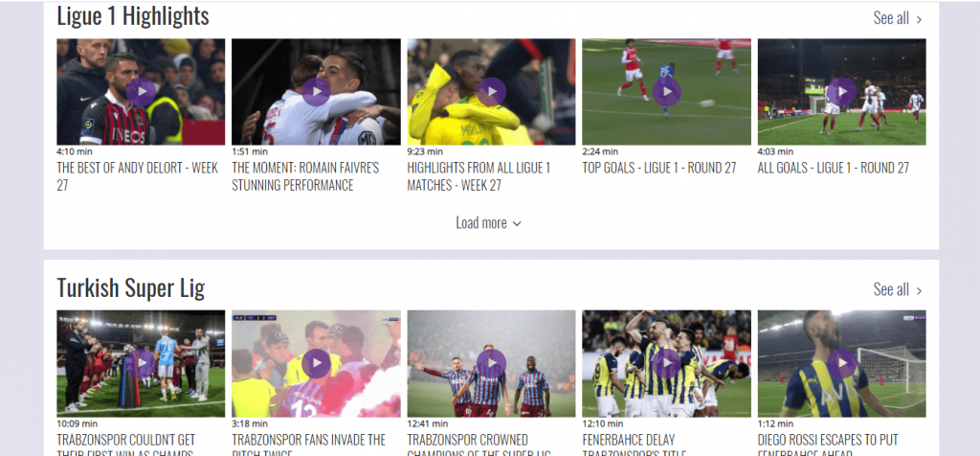Play Highlights from all Ligue 1 matches video
980x456 pixels.
point(491,92)
